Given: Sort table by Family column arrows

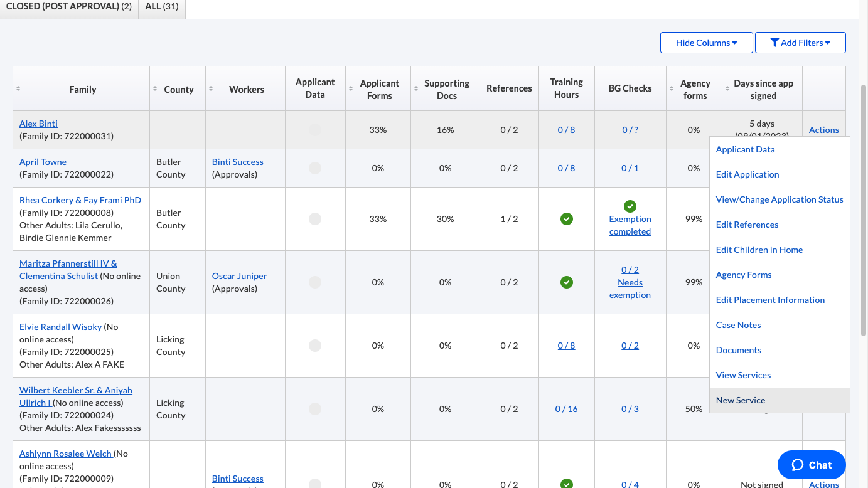Looking at the screenshot, I should (x=18, y=89).
